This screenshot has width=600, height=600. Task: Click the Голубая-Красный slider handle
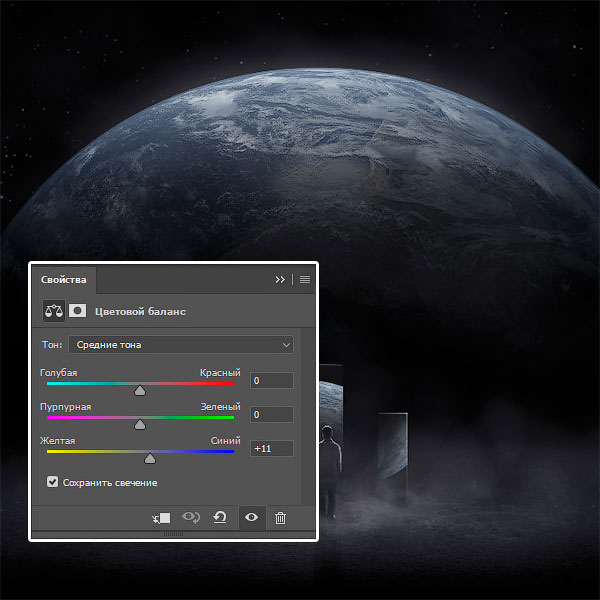point(140,391)
